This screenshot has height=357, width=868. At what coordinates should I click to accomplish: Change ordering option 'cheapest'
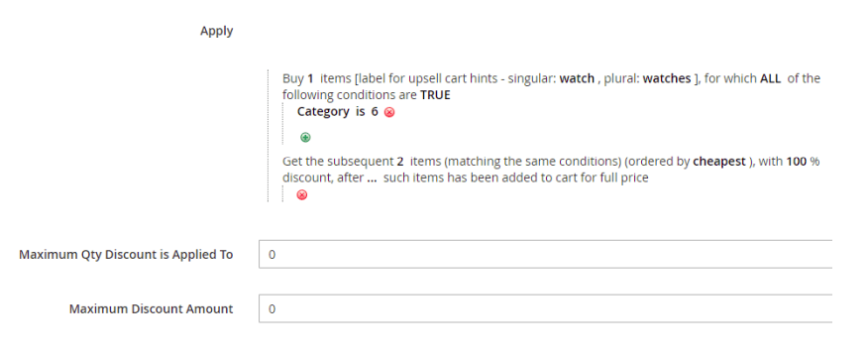719,162
